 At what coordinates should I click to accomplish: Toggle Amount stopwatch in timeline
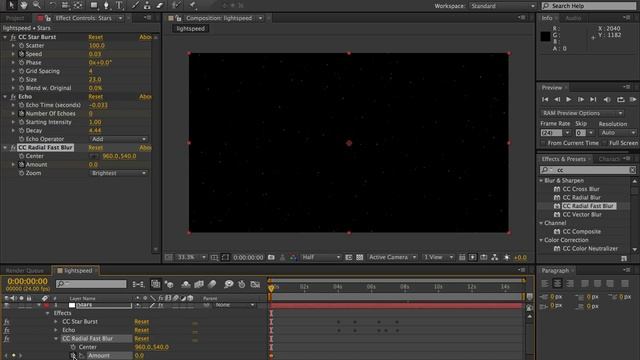(73, 356)
